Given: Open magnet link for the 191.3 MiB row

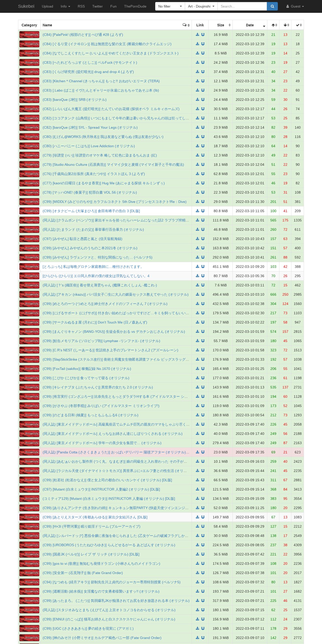Looking at the screenshot, I should pyautogui.click(x=203, y=638).
